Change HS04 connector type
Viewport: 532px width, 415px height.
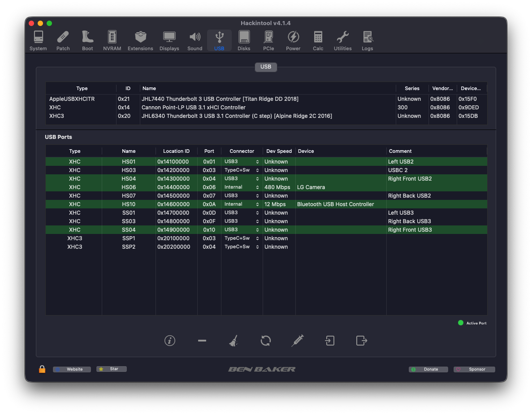(x=242, y=178)
